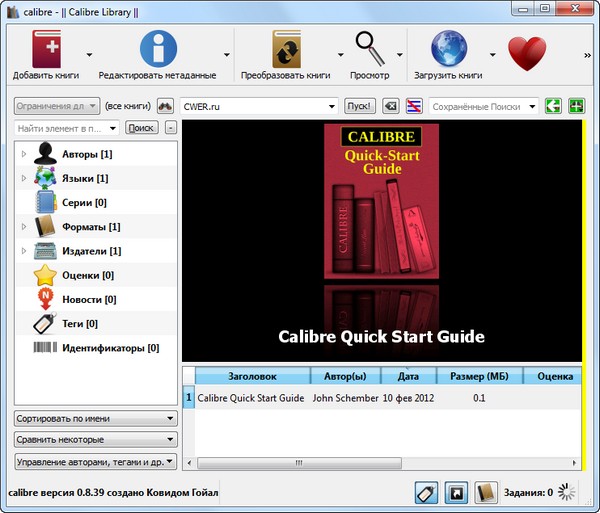The image size is (600, 513).
Task: Collapse tag browser items with minus button
Action: (171, 128)
